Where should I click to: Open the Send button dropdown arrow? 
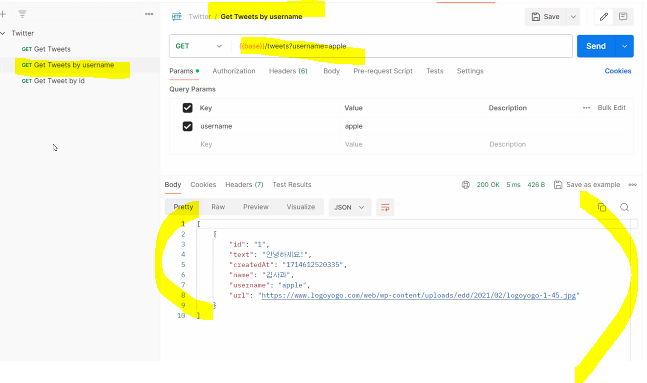[x=625, y=46]
